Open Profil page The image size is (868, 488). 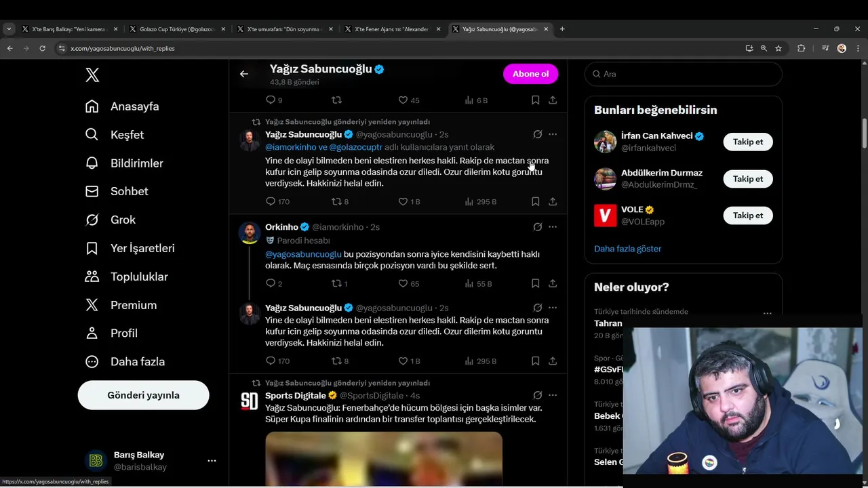point(111,333)
